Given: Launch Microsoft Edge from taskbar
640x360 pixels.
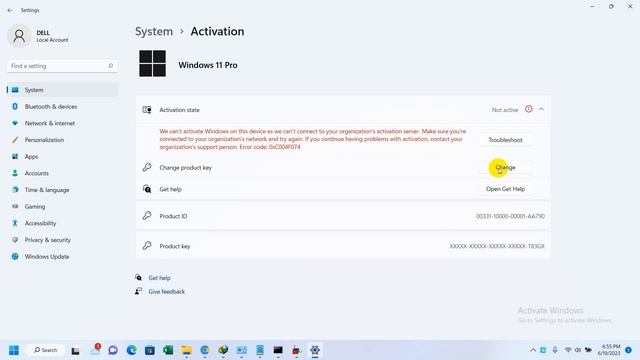Looking at the screenshot, I should [131, 350].
